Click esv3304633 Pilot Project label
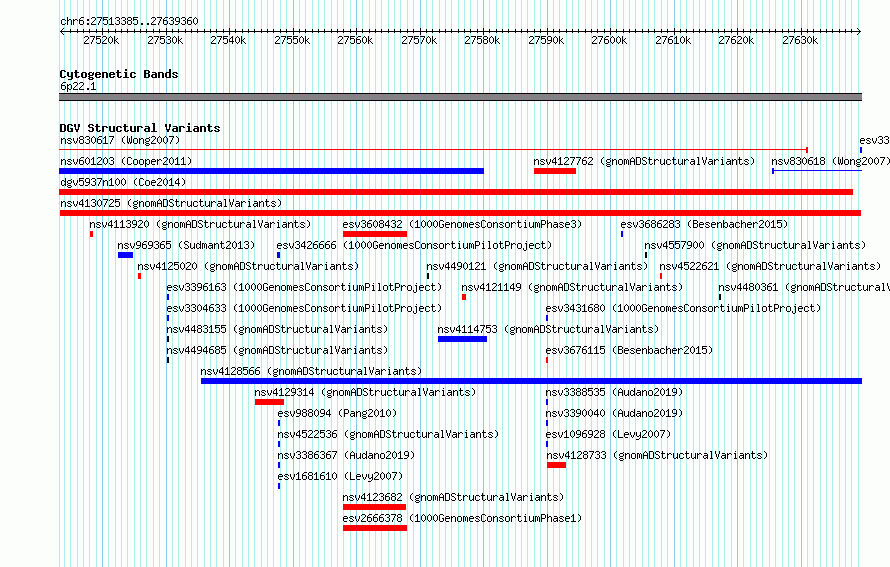 pos(304,308)
